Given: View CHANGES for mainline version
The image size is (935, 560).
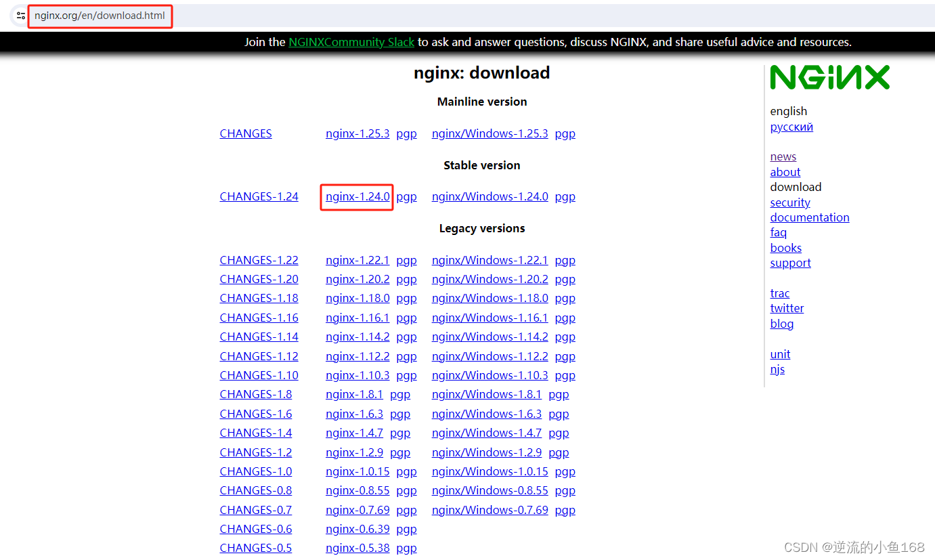Looking at the screenshot, I should 245,133.
